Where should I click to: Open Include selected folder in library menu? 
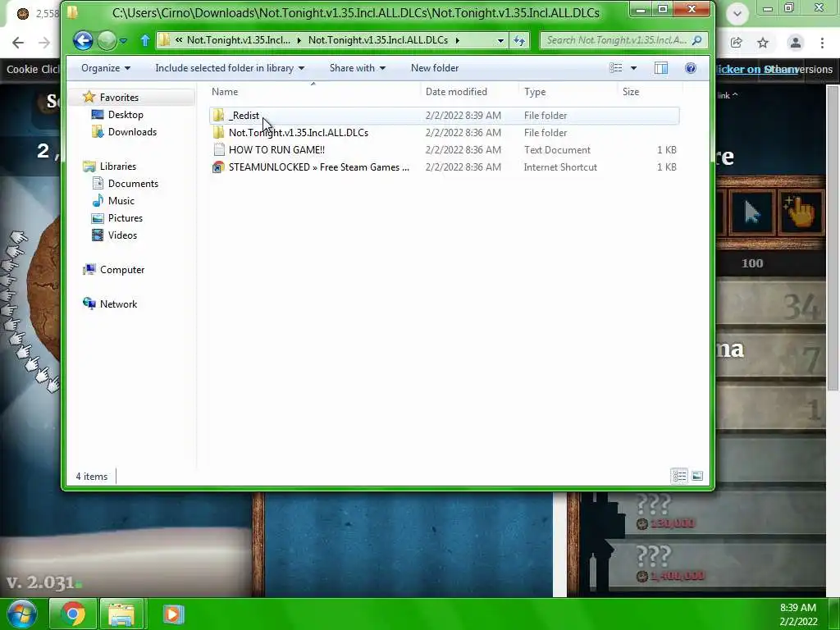tap(230, 68)
